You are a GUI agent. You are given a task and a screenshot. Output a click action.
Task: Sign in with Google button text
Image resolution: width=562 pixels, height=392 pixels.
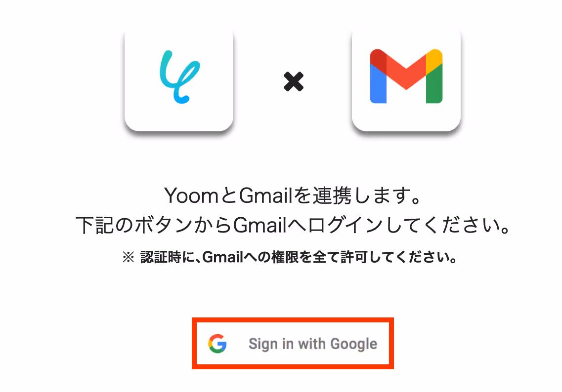tap(313, 344)
